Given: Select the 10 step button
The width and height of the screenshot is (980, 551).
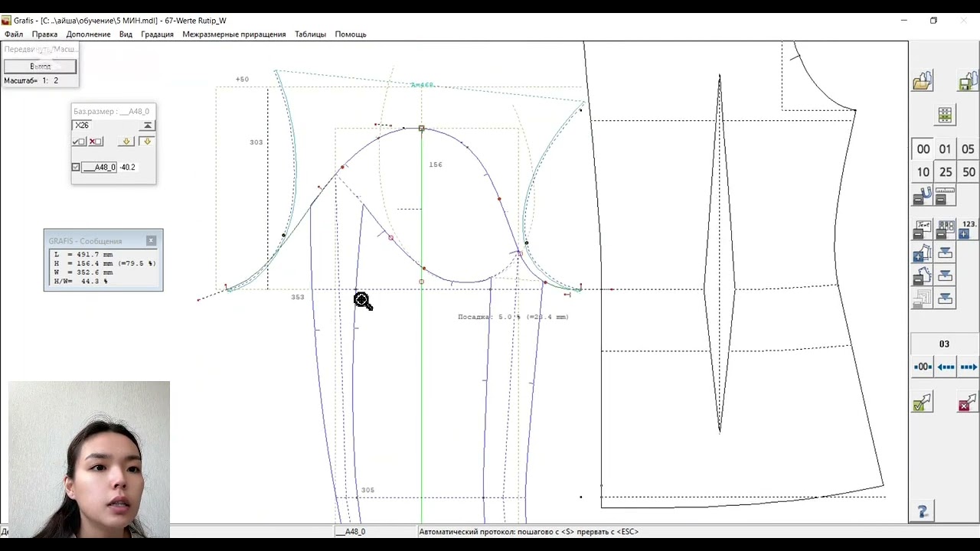Looking at the screenshot, I should pos(923,172).
